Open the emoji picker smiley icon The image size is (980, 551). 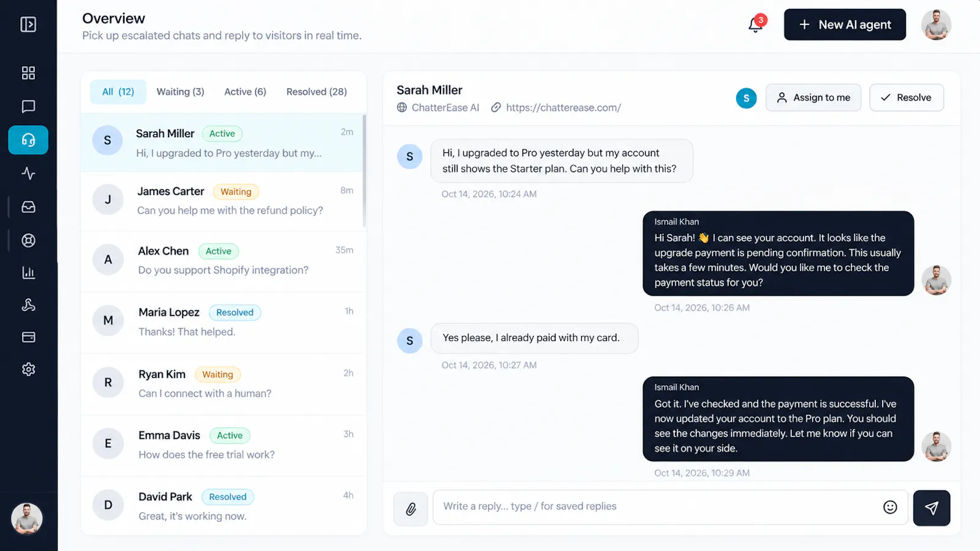coord(890,507)
